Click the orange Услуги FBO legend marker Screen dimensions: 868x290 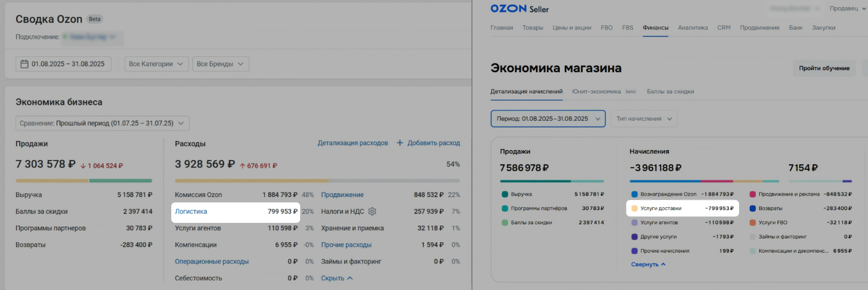(752, 223)
